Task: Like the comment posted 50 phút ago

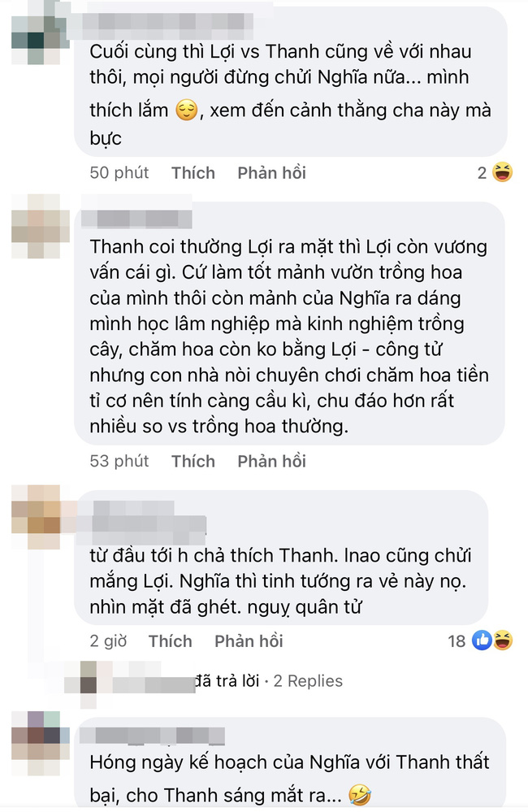Action: [193, 172]
